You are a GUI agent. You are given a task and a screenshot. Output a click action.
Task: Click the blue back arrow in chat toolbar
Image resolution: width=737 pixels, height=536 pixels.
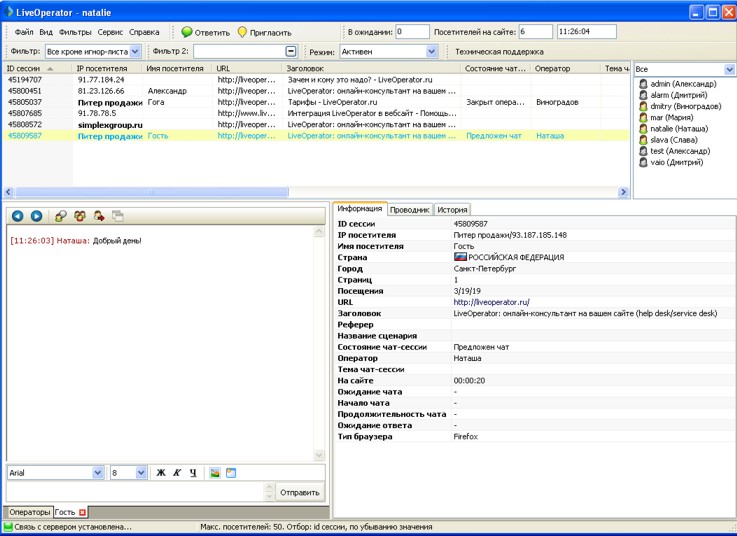point(18,216)
